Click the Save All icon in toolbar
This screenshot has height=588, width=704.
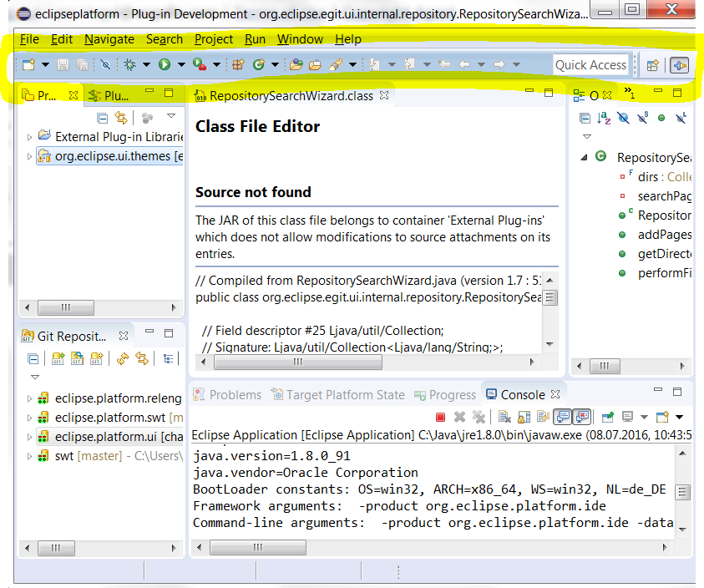[x=82, y=64]
